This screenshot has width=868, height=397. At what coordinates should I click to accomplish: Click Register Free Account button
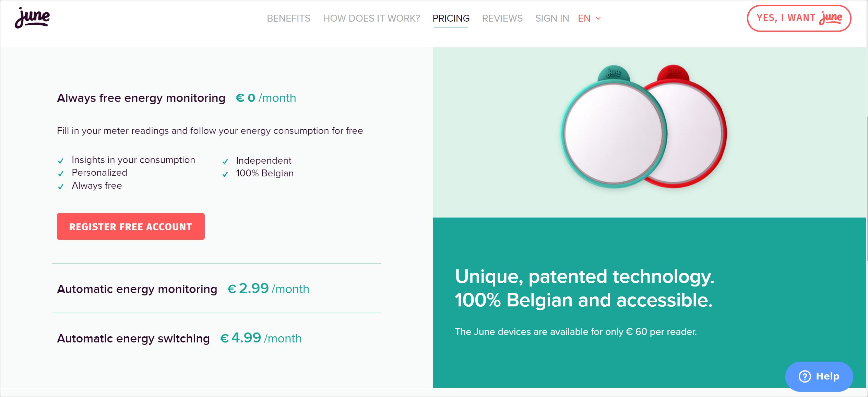click(x=131, y=226)
